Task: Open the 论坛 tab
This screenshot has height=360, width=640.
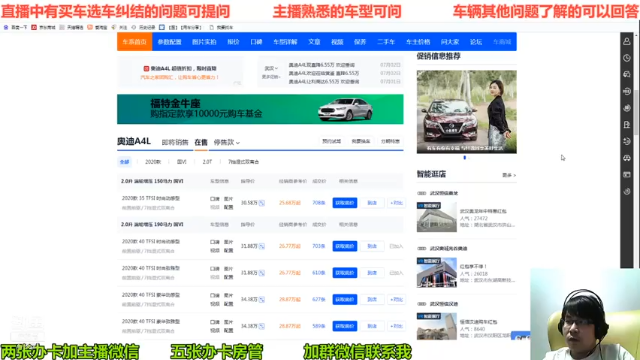Action: pos(476,42)
